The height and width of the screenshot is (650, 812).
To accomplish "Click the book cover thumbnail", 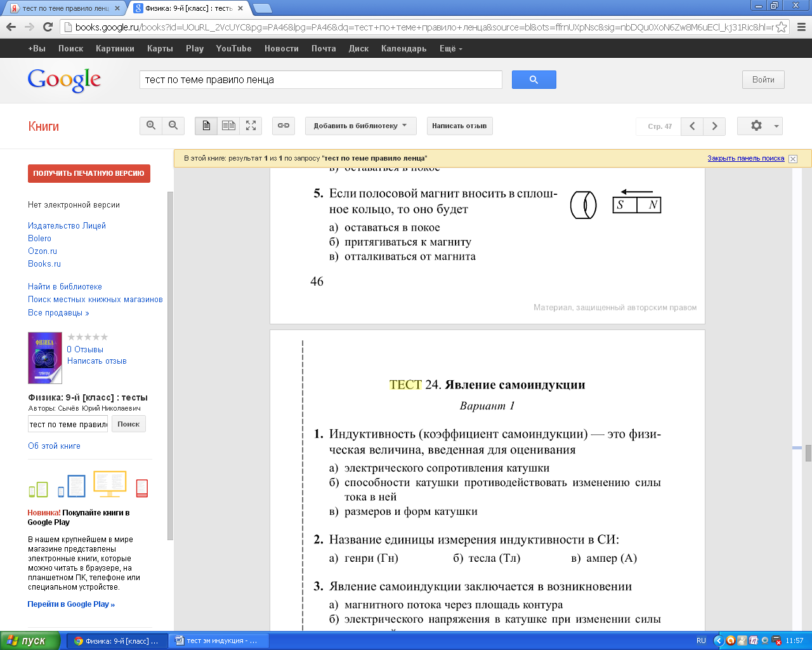I will (45, 358).
